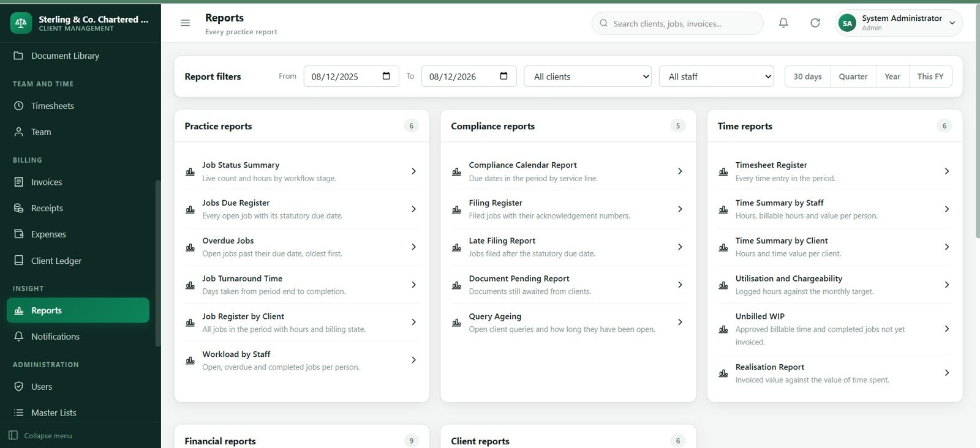Select the Year range button

pos(892,77)
